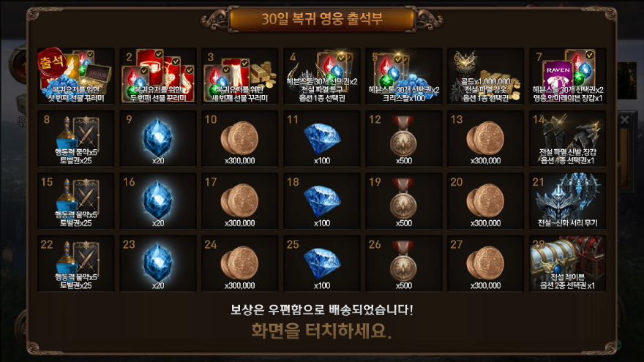Click the 보상은 우편함으로 배송되었습니다 message
Viewport: 644px width, 362px height.
(321, 309)
